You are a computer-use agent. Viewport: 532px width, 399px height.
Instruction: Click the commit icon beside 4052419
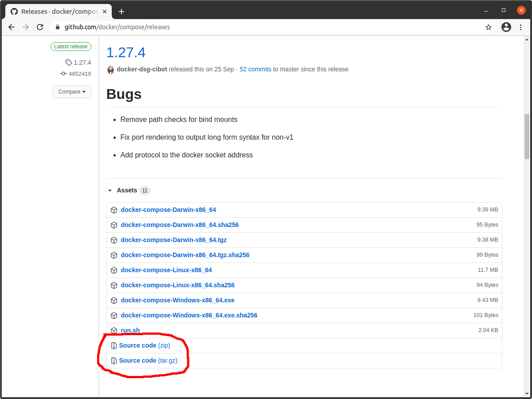pyautogui.click(x=63, y=74)
